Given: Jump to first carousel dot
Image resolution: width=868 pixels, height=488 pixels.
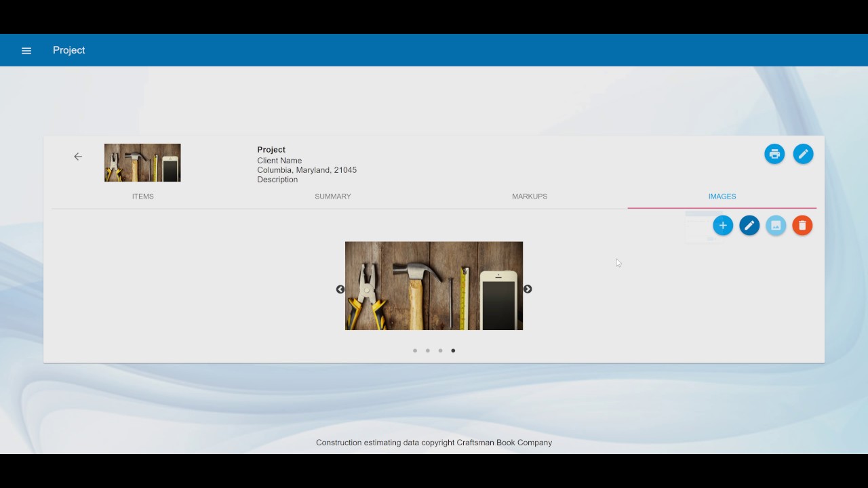Looking at the screenshot, I should 415,350.
